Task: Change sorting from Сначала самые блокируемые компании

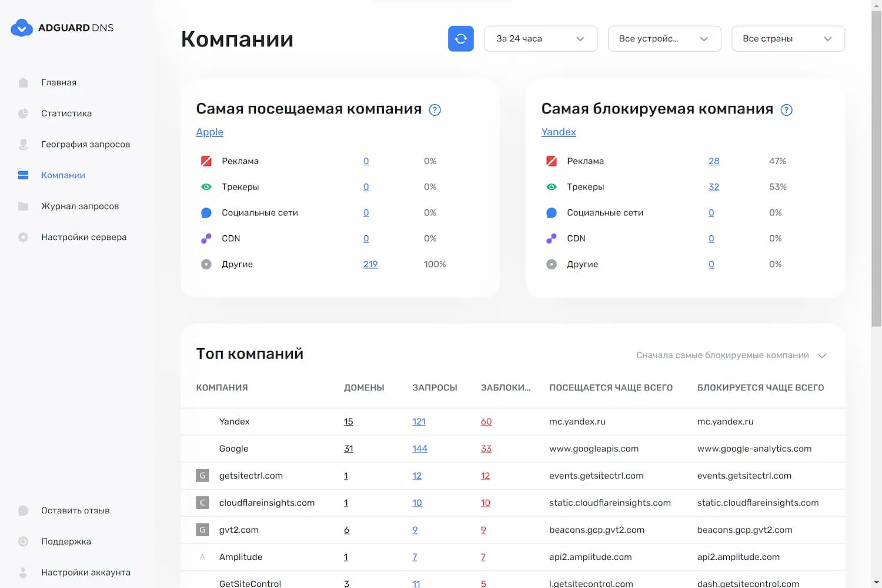Action: [x=731, y=355]
